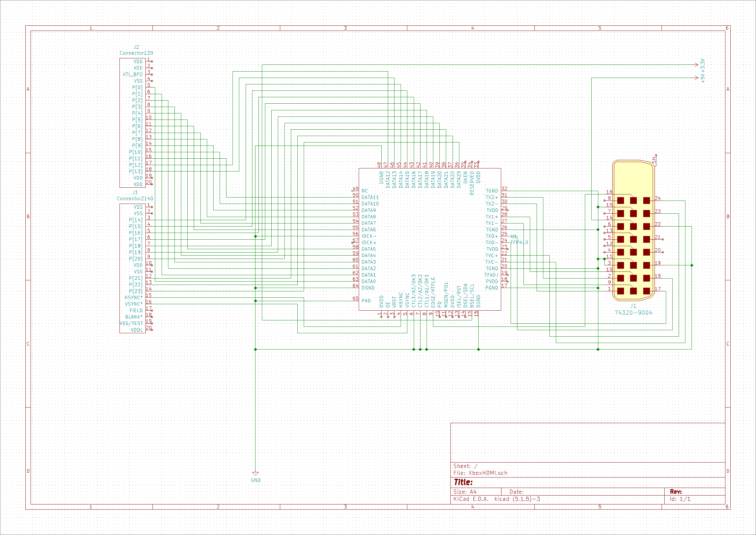This screenshot has width=756, height=535.
Task: Select the U1 reference label
Action: [x=514, y=237]
